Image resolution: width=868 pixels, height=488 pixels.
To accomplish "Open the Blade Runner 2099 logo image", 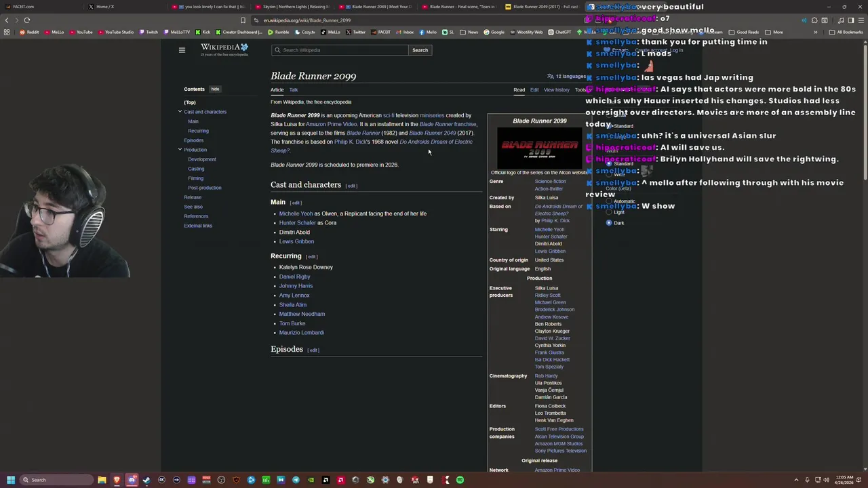I will click(540, 147).
